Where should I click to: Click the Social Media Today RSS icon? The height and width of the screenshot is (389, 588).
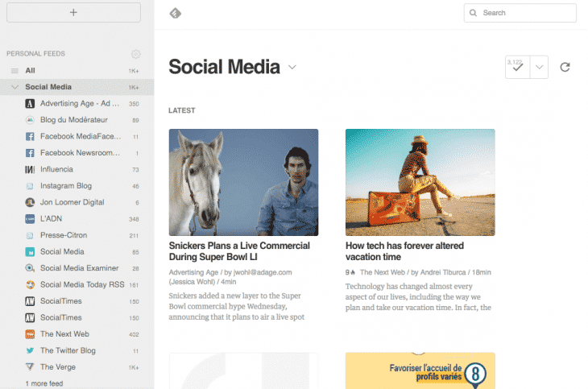30,284
